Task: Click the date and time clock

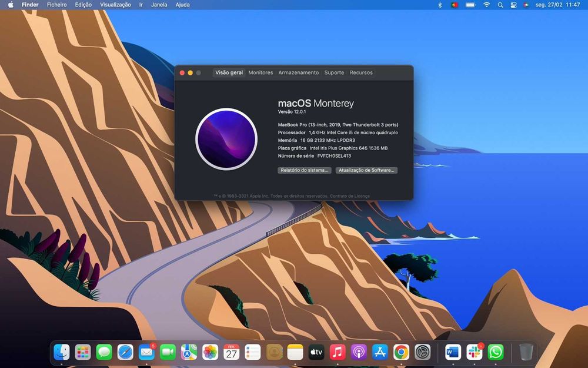Action: 557,5
